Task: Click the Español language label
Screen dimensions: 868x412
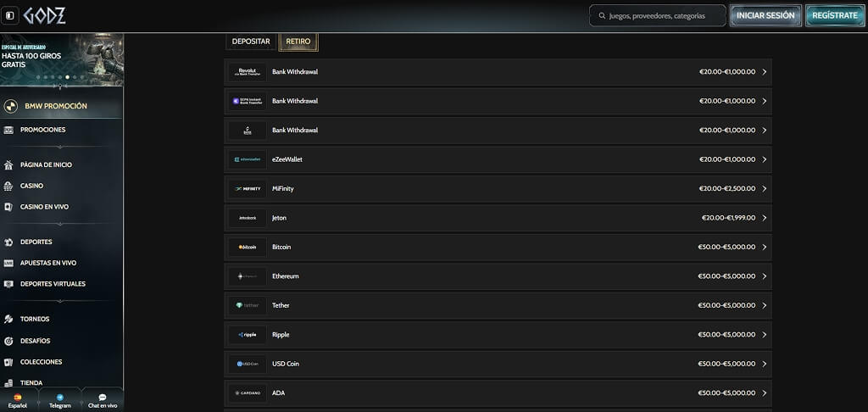Action: pyautogui.click(x=17, y=406)
